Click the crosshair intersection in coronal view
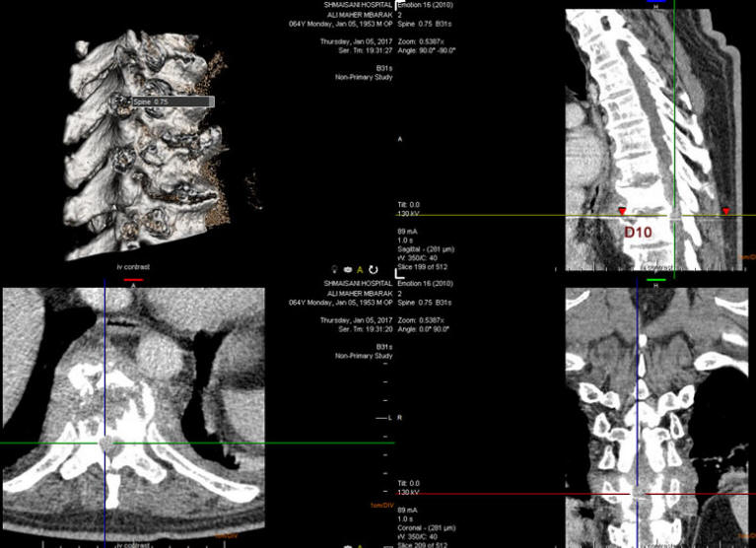The image size is (756, 548). (638, 494)
